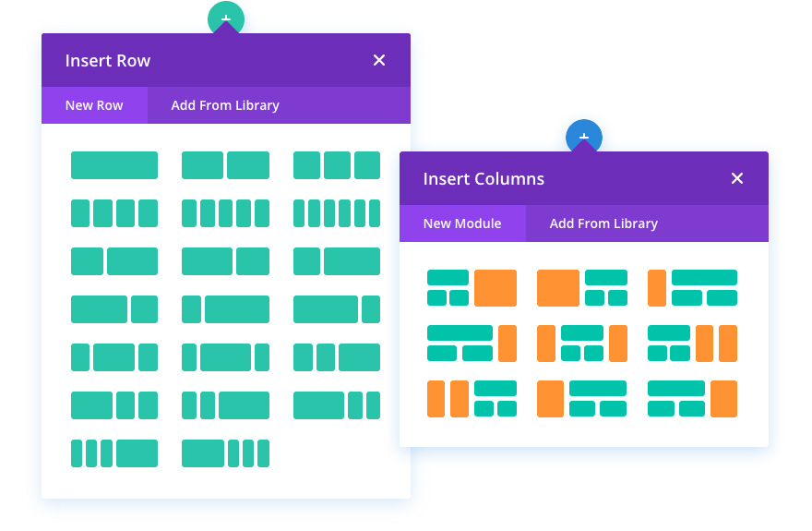Close the Insert Row popup
The width and height of the screenshot is (812, 531).
[x=379, y=60]
